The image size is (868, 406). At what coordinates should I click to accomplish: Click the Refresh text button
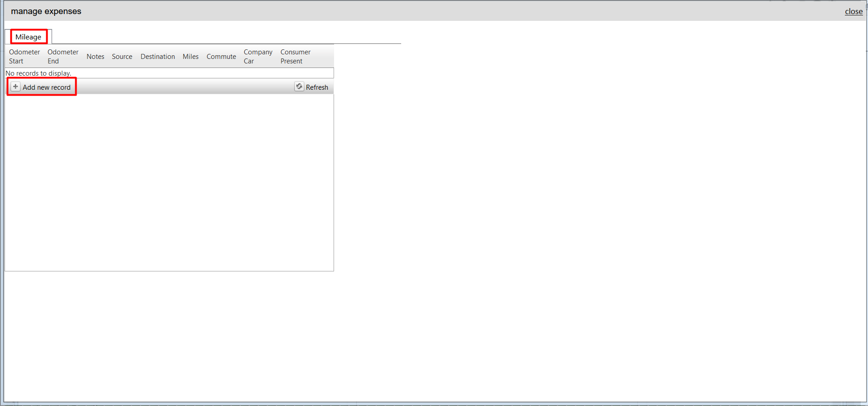[x=317, y=87]
